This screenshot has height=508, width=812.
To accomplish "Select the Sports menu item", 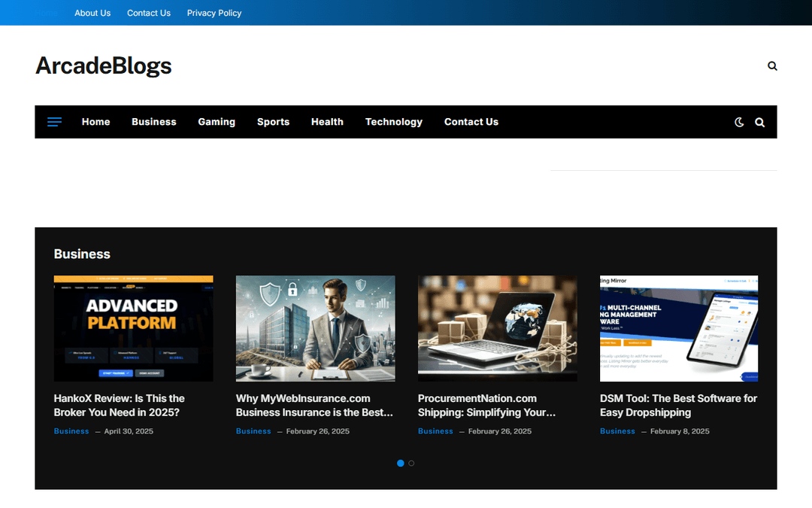I will pyautogui.click(x=273, y=122).
